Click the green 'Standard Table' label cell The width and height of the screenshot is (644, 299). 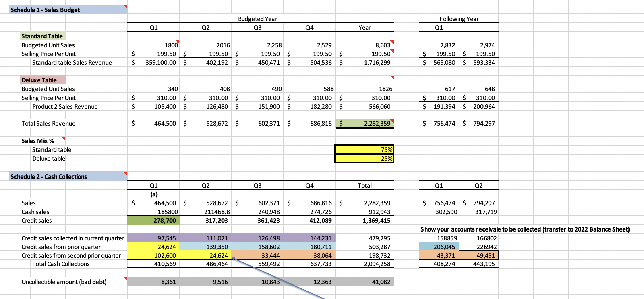[x=43, y=36]
